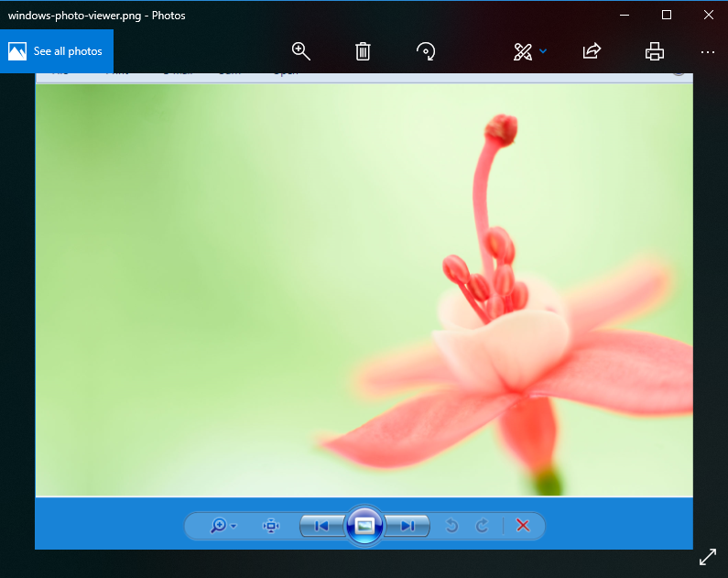The width and height of the screenshot is (728, 578).
Task: Click the blue magnifier in bottom bar
Action: (x=218, y=526)
